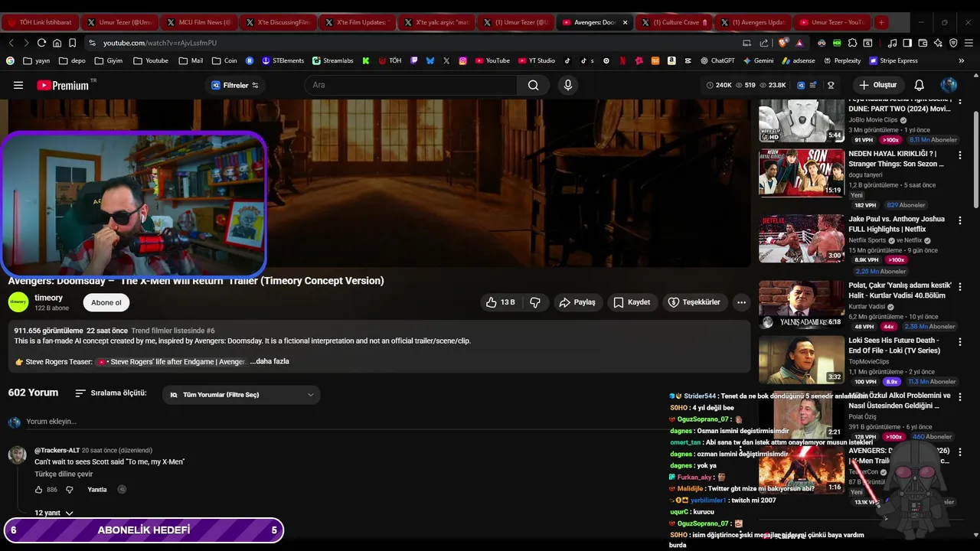Open timeory channel name link
980x551 pixels.
tap(48, 298)
